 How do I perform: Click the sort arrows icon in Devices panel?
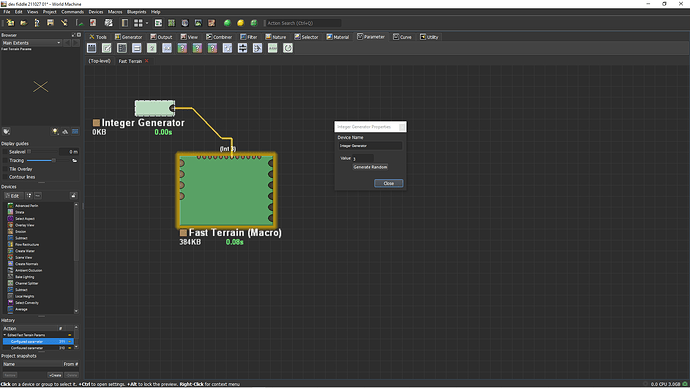(29, 196)
